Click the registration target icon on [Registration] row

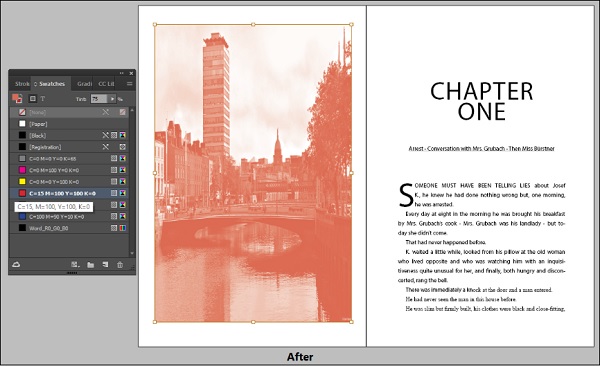[x=122, y=147]
